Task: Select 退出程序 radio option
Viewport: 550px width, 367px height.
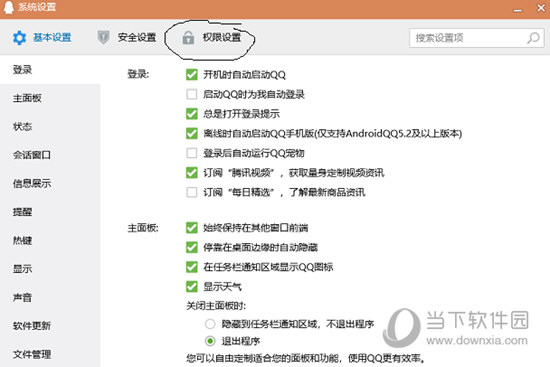Action: 210,341
